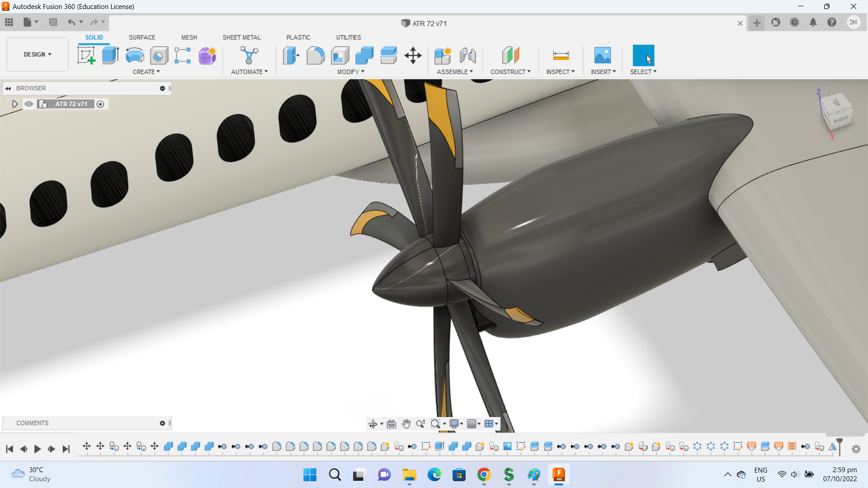Click the RIGHT face of ViewCube
Image resolution: width=868 pixels, height=488 pixels.
click(840, 120)
